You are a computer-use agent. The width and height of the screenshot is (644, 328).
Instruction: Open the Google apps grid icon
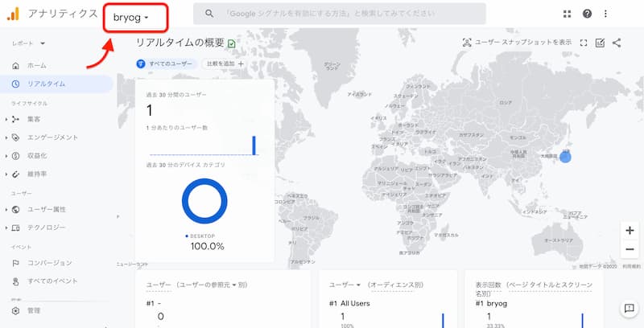click(x=568, y=14)
